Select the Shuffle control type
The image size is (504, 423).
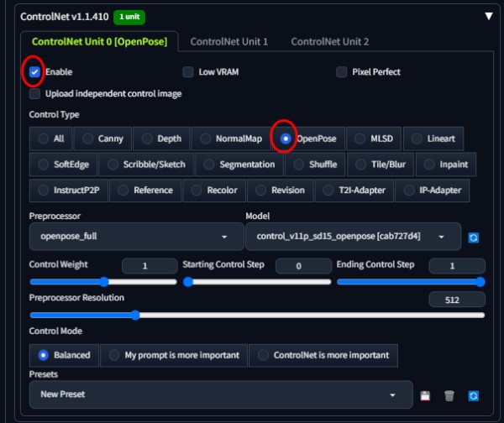315,164
